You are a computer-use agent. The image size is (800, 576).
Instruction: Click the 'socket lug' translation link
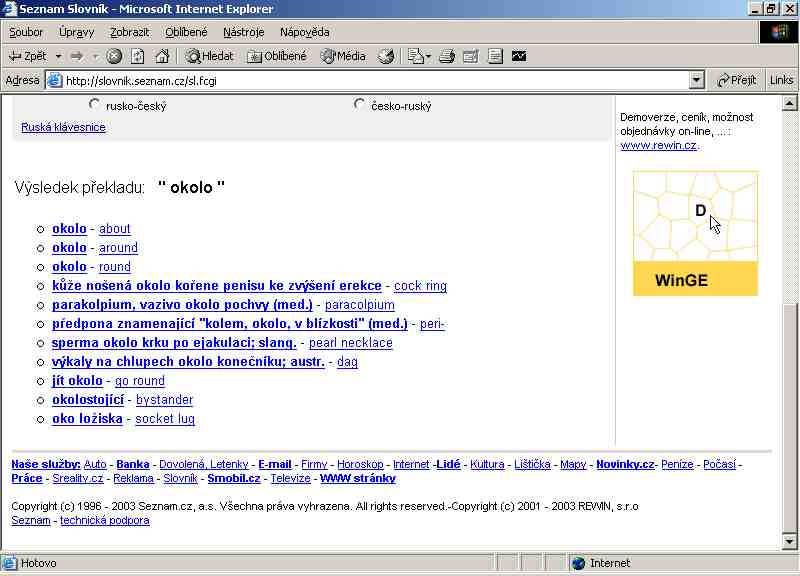(x=165, y=419)
